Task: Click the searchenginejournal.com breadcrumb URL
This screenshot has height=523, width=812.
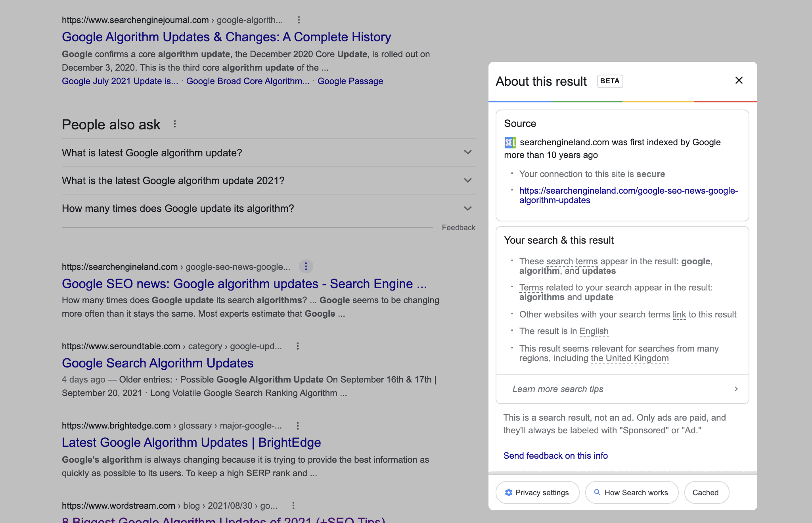Action: coord(172,20)
